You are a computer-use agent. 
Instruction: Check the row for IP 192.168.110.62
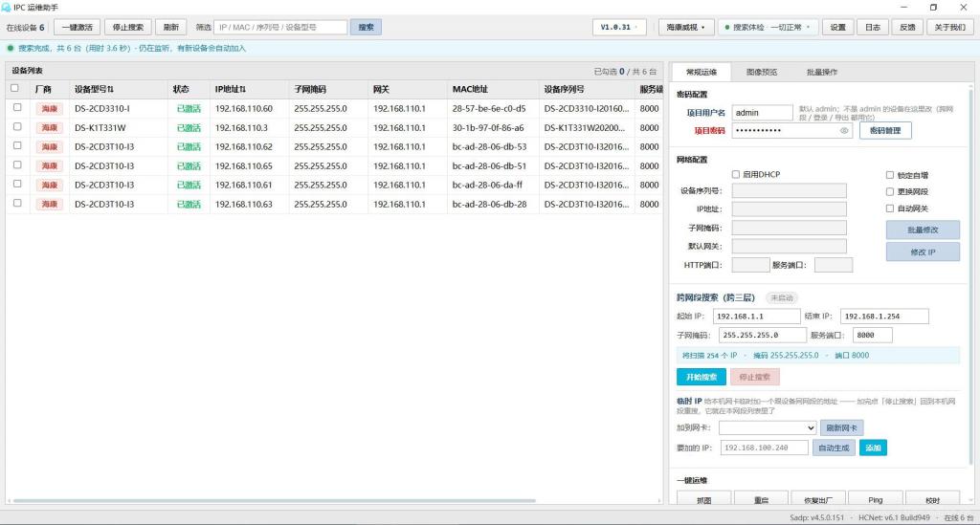coord(17,145)
